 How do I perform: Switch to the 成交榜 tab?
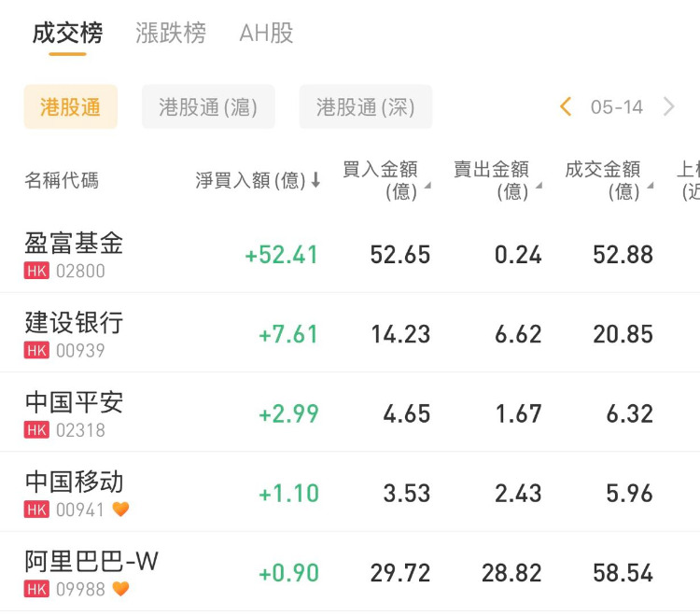pyautogui.click(x=67, y=34)
